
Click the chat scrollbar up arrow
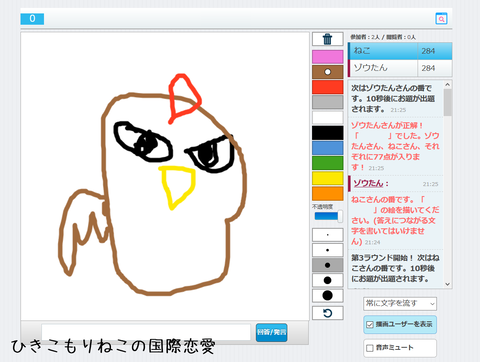click(447, 85)
